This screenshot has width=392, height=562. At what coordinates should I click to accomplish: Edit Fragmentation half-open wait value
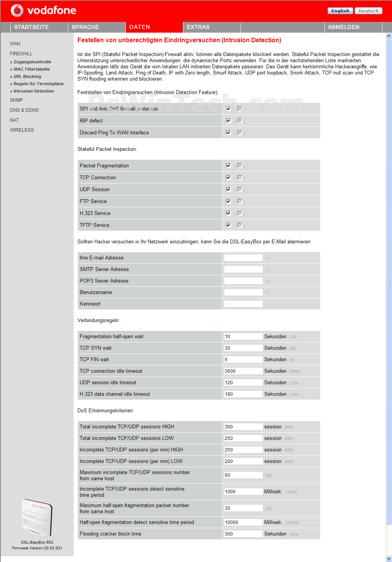244,337
